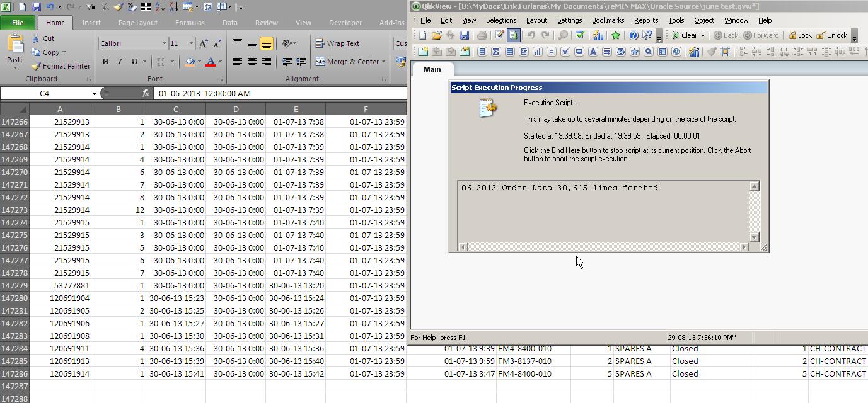Click the QlikView Lock button
The height and width of the screenshot is (403, 868).
pyautogui.click(x=800, y=35)
